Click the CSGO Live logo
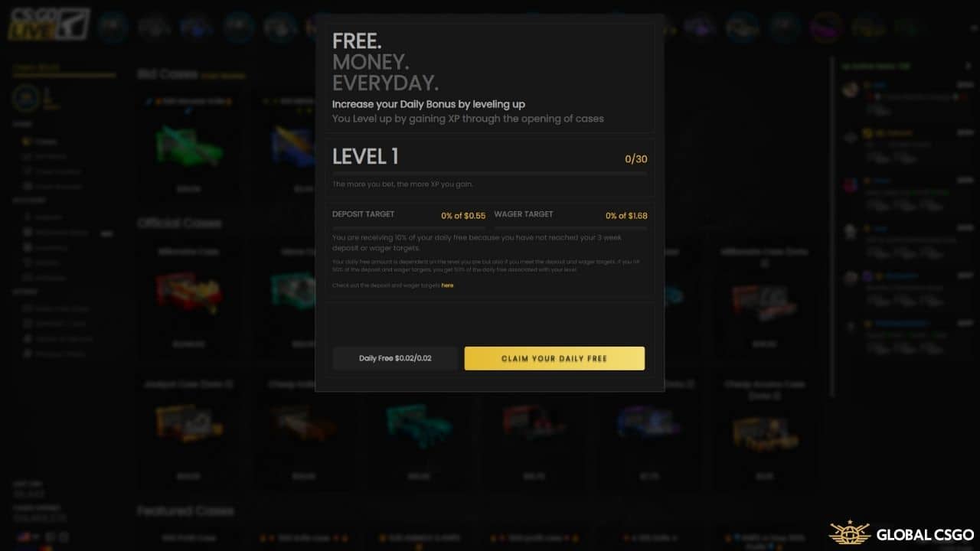The height and width of the screenshot is (551, 980). (49, 24)
